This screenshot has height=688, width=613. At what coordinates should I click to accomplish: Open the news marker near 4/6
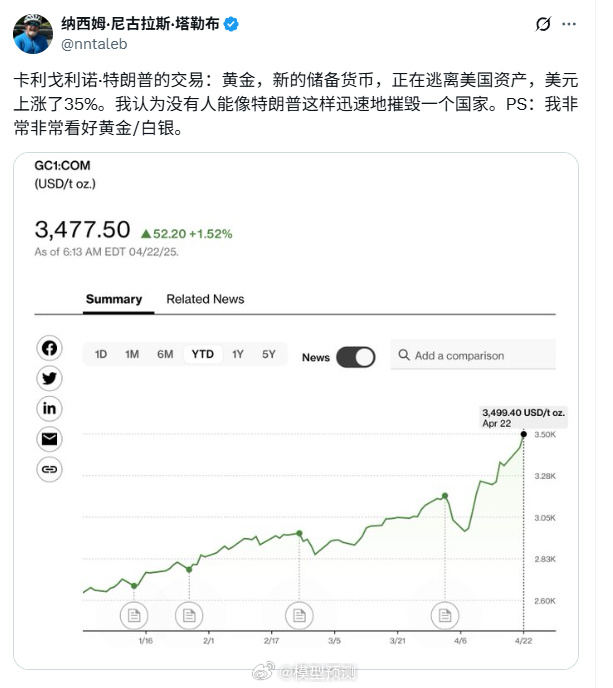coord(443,615)
